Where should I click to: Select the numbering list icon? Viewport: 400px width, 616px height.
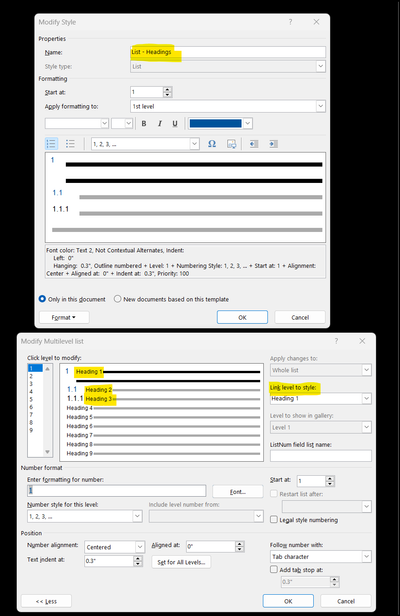pyautogui.click(x=51, y=144)
